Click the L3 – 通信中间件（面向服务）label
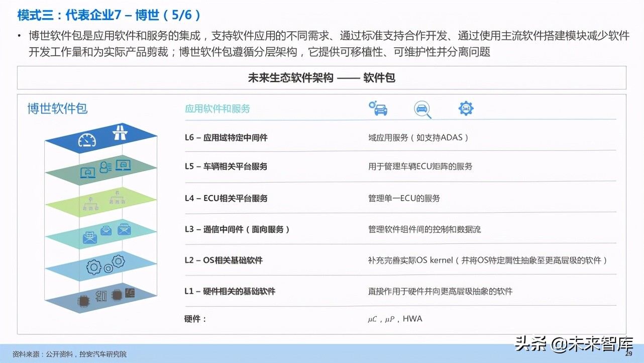The height and width of the screenshot is (363, 644). click(238, 229)
